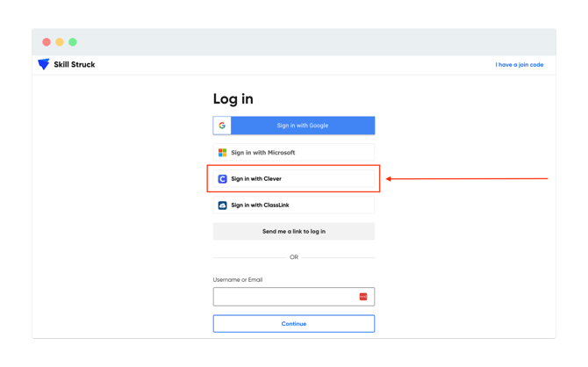
Task: Click the Continue button
Action: click(x=294, y=323)
